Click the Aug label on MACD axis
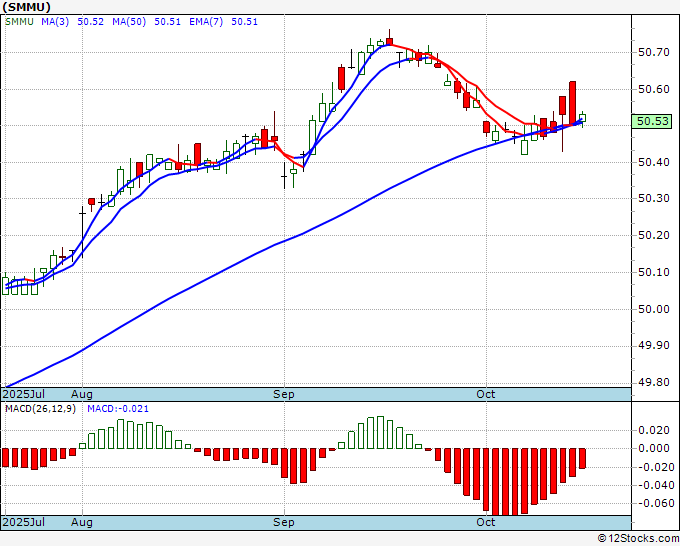 coord(82,522)
